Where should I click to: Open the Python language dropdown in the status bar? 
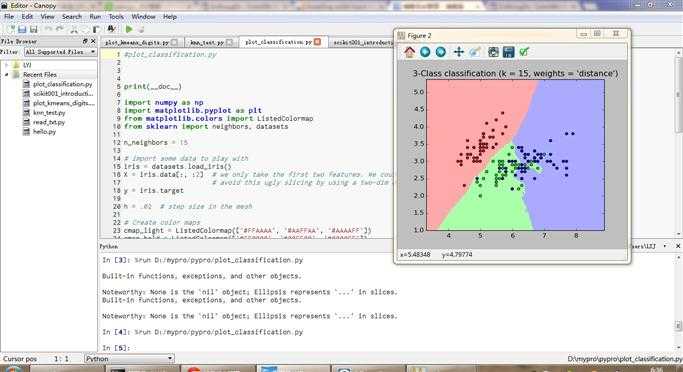(x=129, y=359)
